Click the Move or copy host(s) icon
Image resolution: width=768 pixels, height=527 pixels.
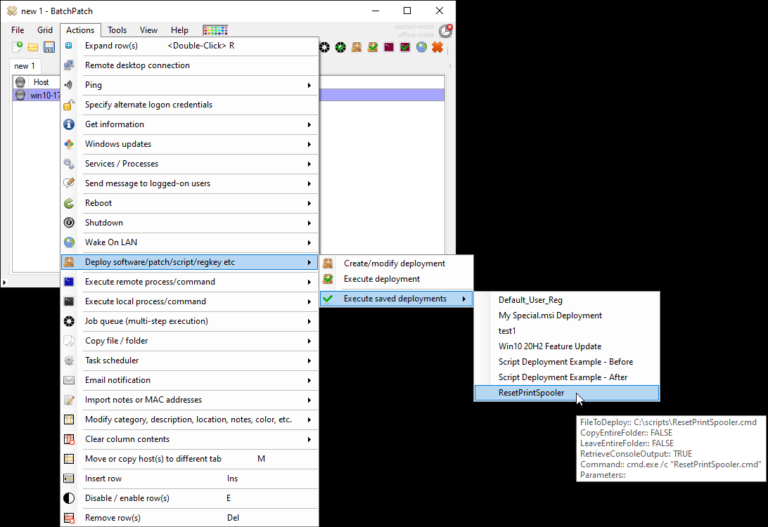tap(69, 459)
